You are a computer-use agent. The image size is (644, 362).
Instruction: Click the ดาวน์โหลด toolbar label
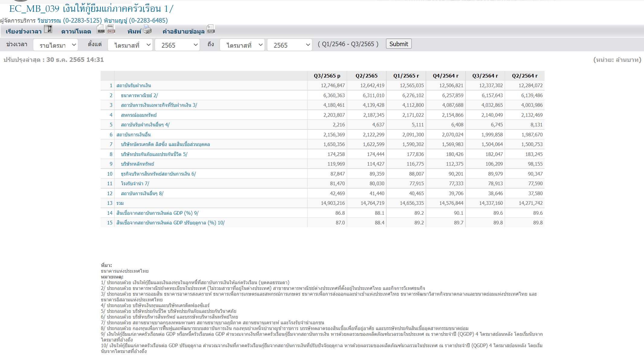point(76,31)
